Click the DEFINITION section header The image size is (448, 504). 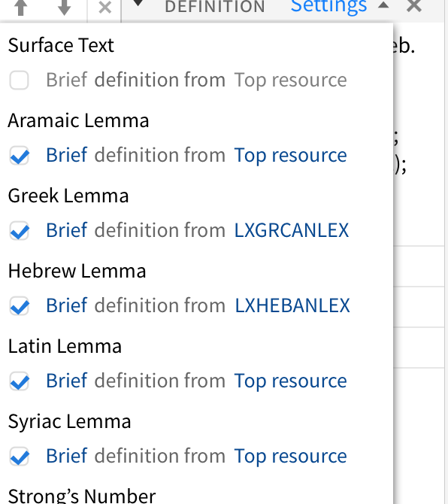click(x=215, y=7)
